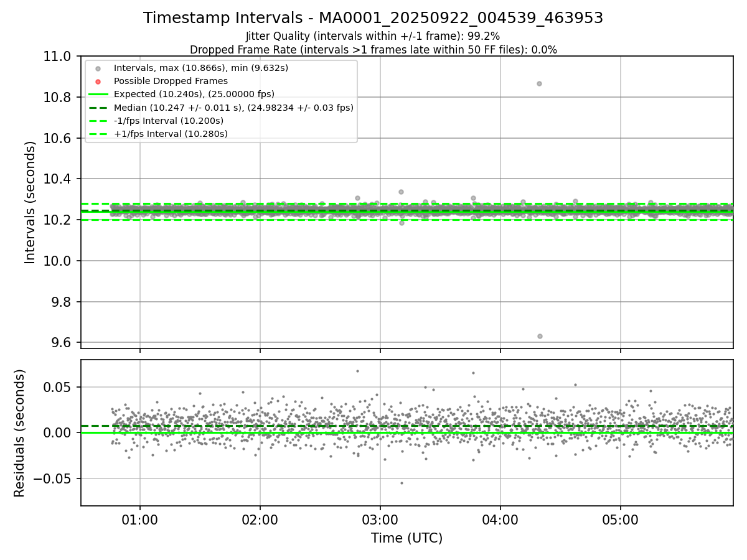Select the 'Dropped Frame Rate' subtitle line
Image resolution: width=747 pixels, height=560 pixels.
click(x=373, y=50)
